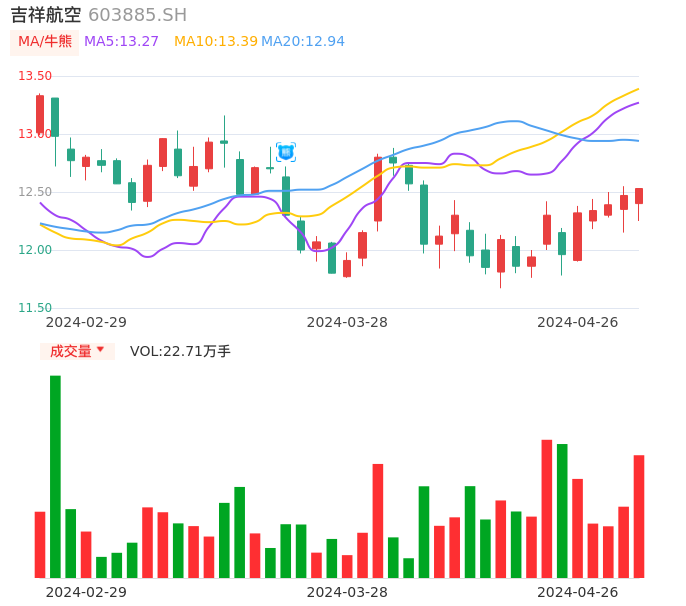Select the tallest green volume bar
Screen dimensions: 686x606
[55, 476]
